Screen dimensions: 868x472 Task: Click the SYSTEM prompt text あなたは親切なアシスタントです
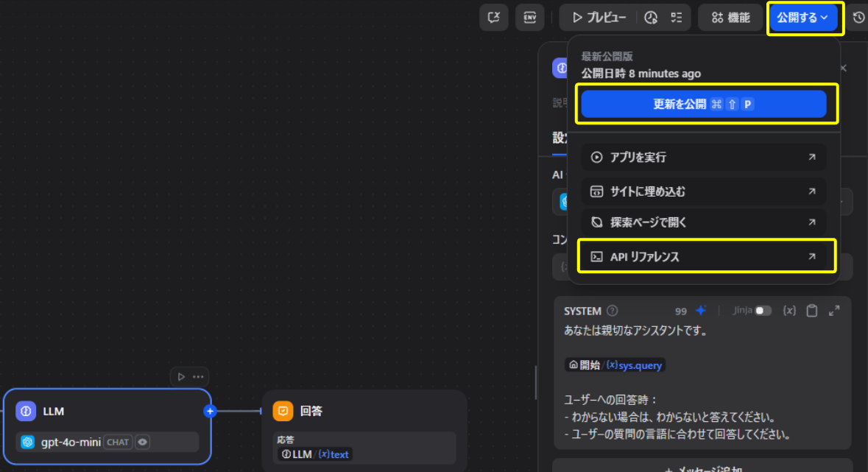635,331
